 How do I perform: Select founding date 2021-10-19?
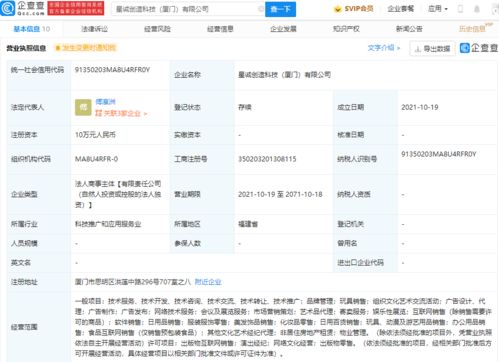pos(420,107)
